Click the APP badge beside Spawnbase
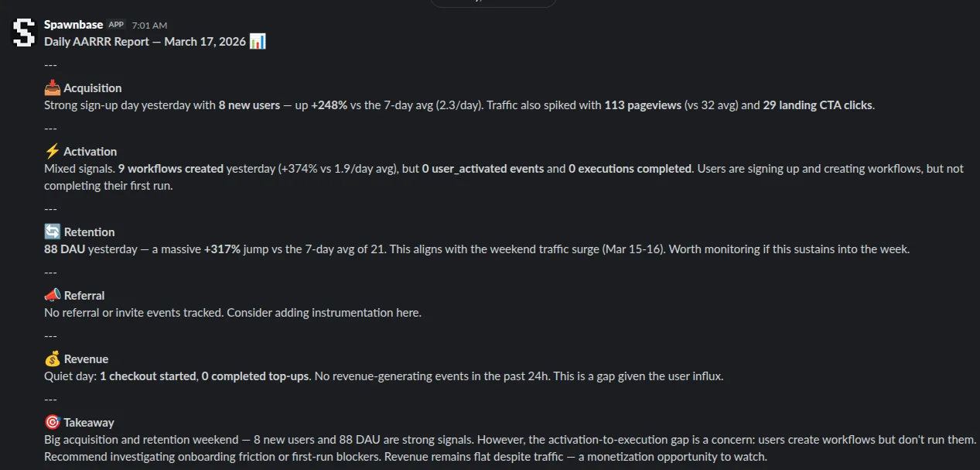Screen dimensions: 980x470 (116, 25)
